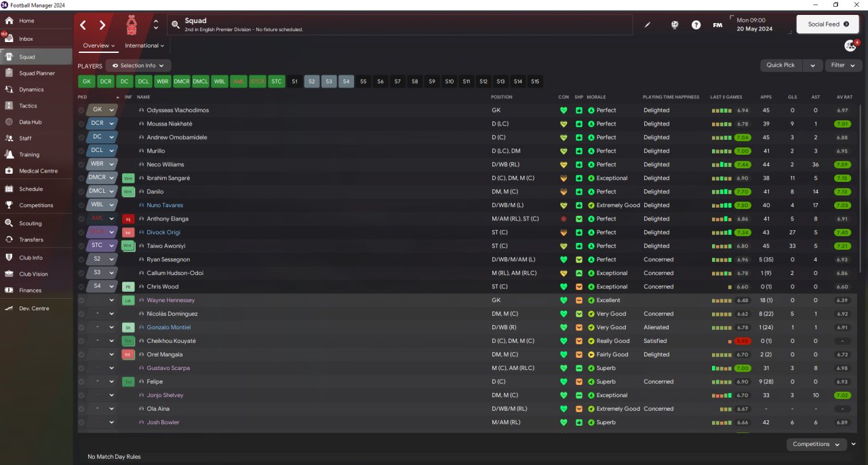Open Competitions from sidebar

36,206
